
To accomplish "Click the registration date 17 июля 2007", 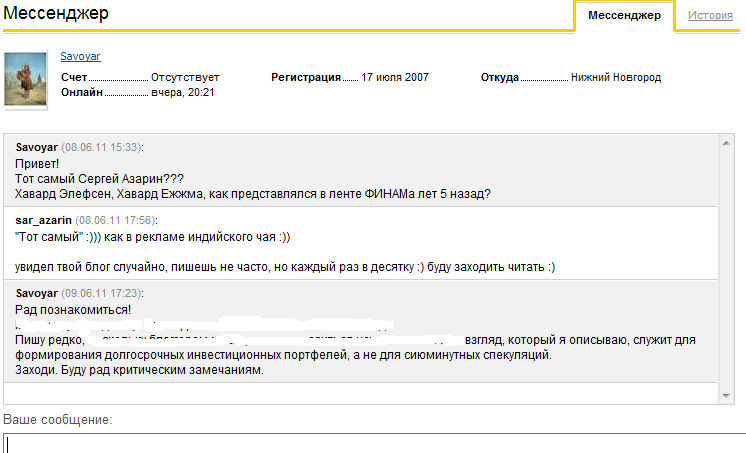I will pos(395,77).
